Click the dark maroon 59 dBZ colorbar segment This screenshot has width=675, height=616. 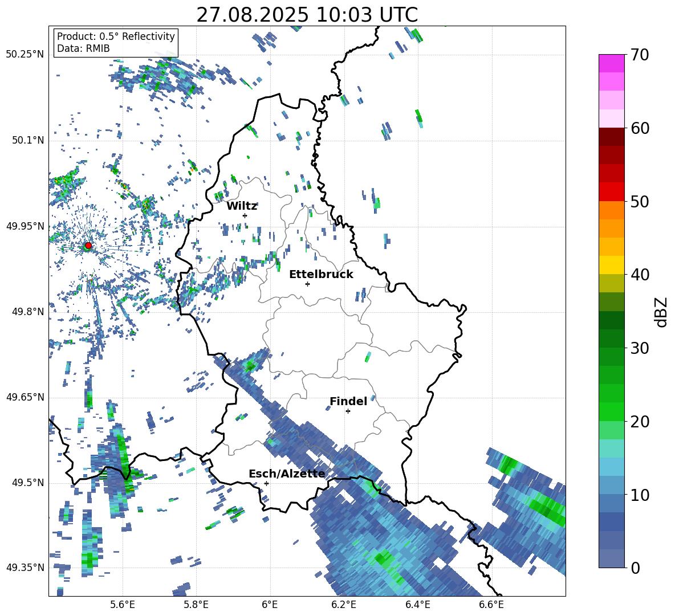point(611,137)
